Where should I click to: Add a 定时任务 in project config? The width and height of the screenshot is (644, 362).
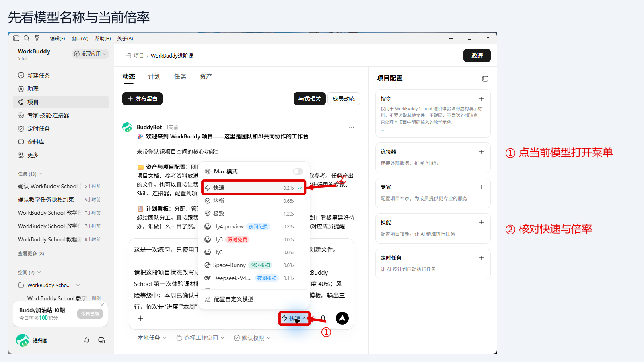481,258
